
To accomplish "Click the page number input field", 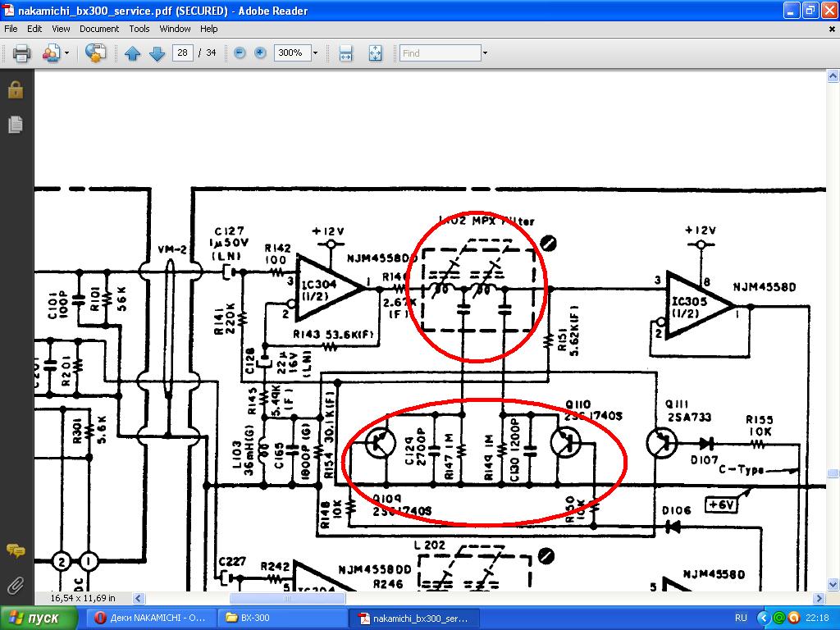I will point(182,53).
